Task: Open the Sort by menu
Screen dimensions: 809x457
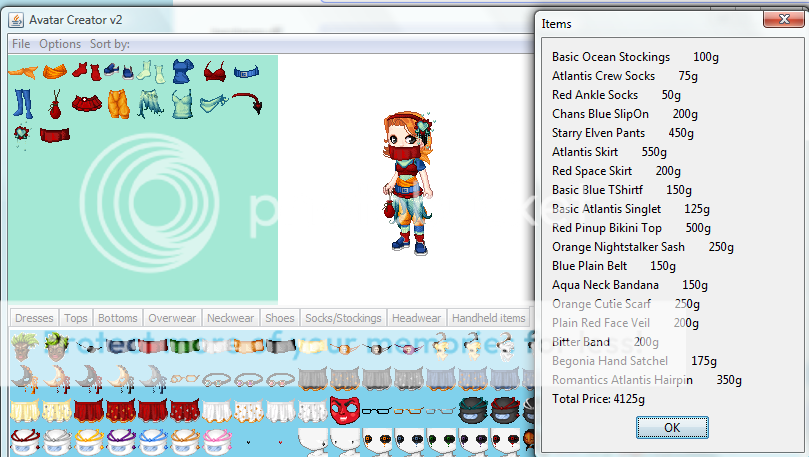Action: (110, 44)
